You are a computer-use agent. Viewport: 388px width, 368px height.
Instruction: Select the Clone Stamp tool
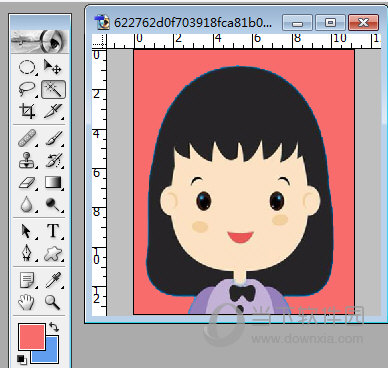coord(27,160)
